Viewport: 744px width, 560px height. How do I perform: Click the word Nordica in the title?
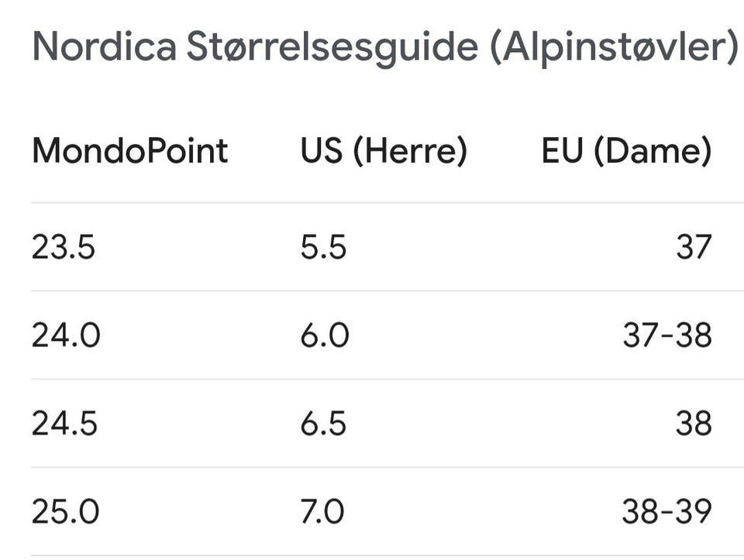(104, 47)
